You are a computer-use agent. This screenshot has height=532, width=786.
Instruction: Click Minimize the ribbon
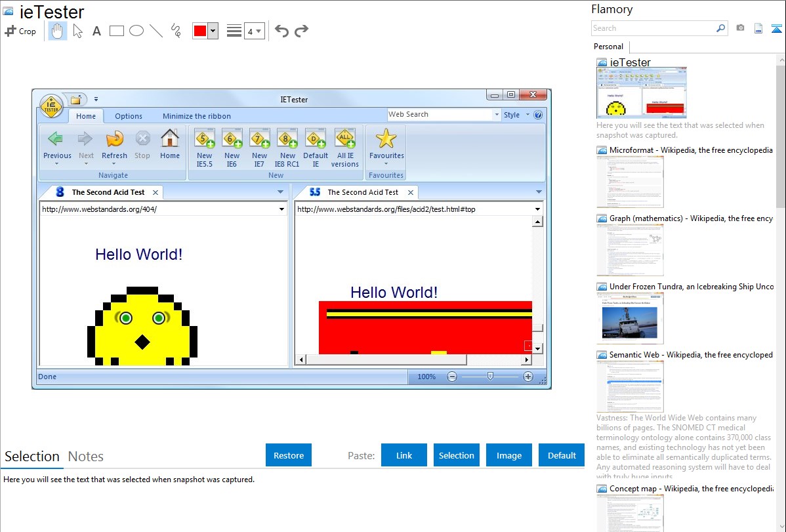click(197, 116)
